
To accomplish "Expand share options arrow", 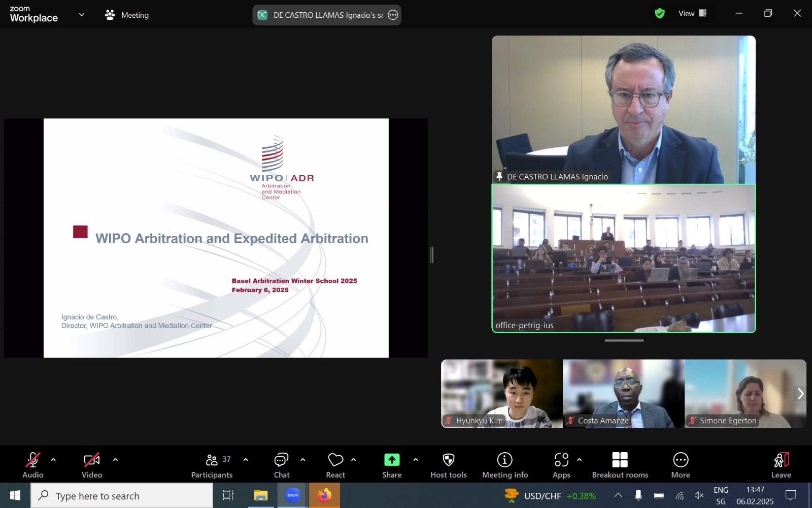I will [x=416, y=460].
